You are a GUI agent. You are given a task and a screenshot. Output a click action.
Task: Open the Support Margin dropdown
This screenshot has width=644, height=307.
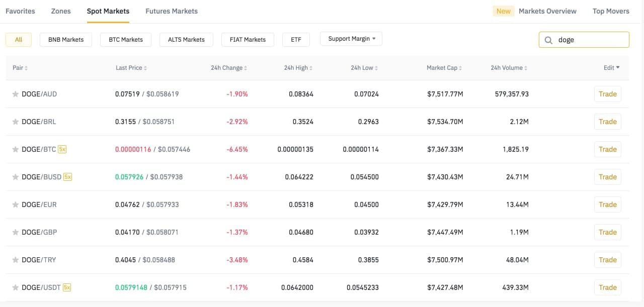point(351,39)
